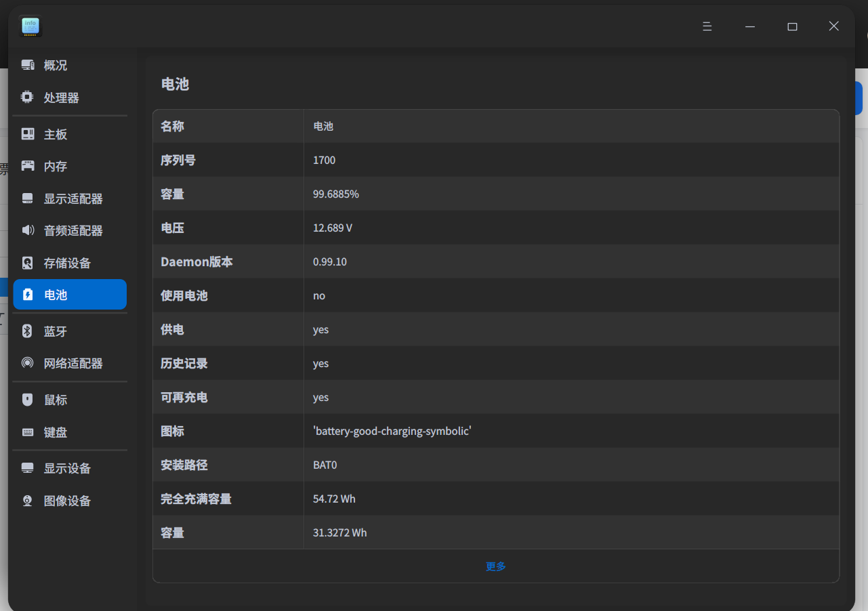
Task: Switch to the 概况 overview section
Action: pos(27,65)
